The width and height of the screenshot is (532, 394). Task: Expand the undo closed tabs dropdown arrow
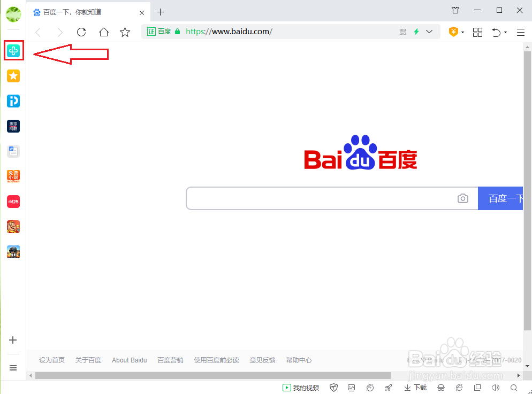click(x=506, y=33)
